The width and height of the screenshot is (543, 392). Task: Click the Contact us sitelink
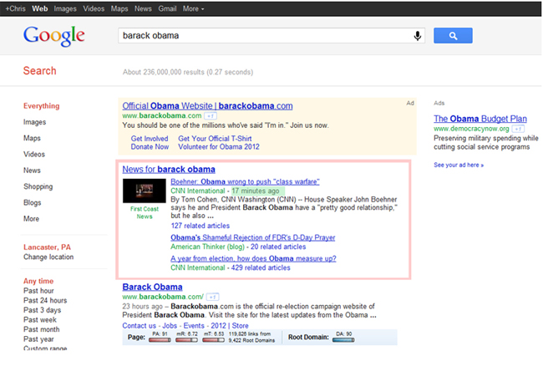(x=140, y=326)
